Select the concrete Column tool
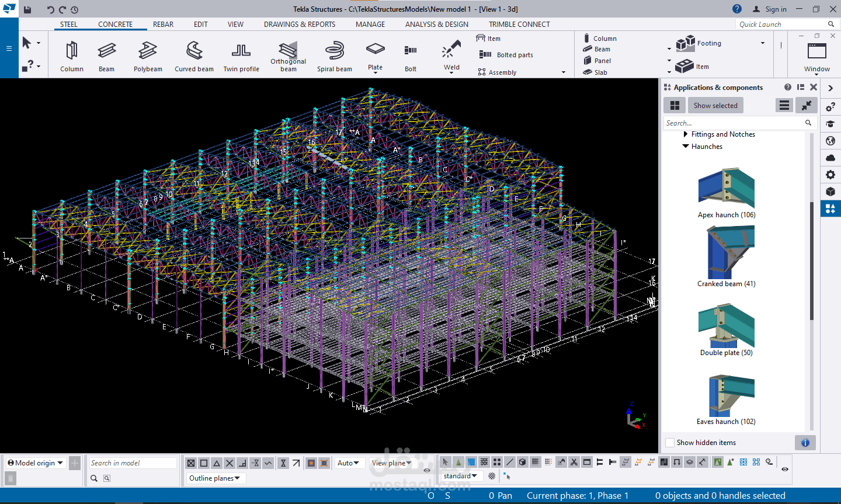Image resolution: width=841 pixels, height=504 pixels. [x=600, y=39]
